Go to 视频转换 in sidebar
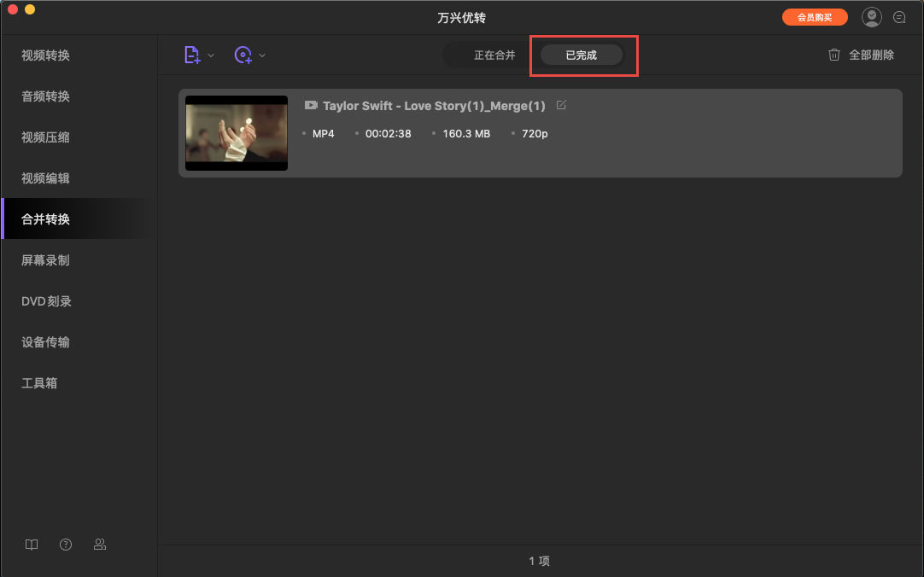The width and height of the screenshot is (924, 577). [45, 55]
